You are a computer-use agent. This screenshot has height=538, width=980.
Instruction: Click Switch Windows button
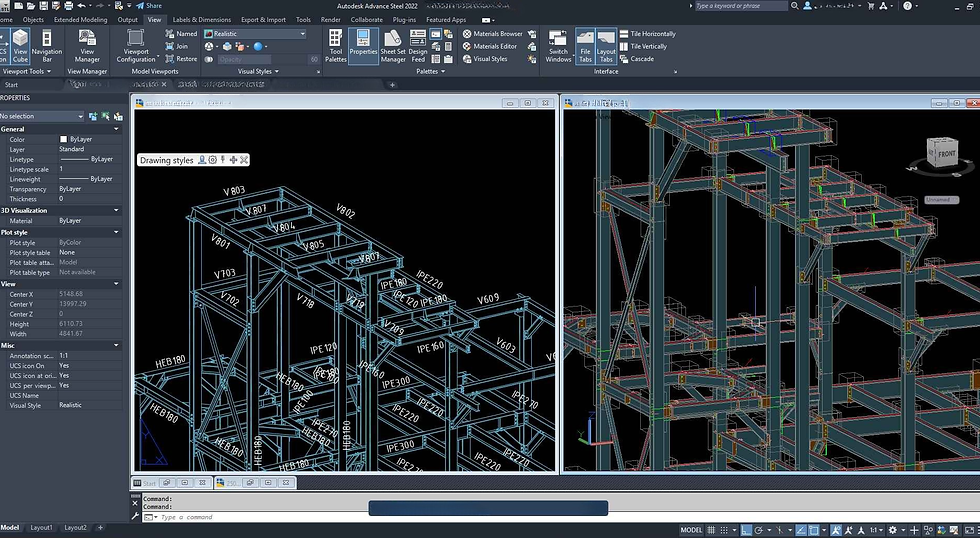(x=558, y=46)
